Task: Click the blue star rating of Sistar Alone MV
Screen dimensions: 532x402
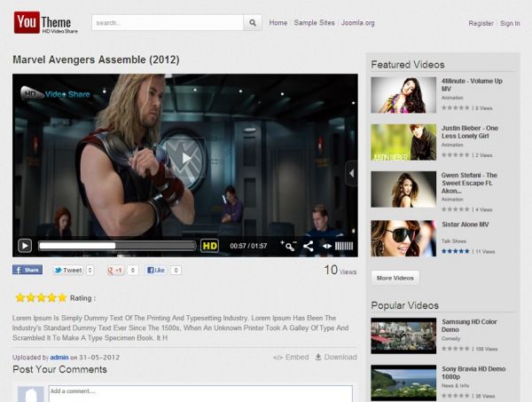Action: 456,251
